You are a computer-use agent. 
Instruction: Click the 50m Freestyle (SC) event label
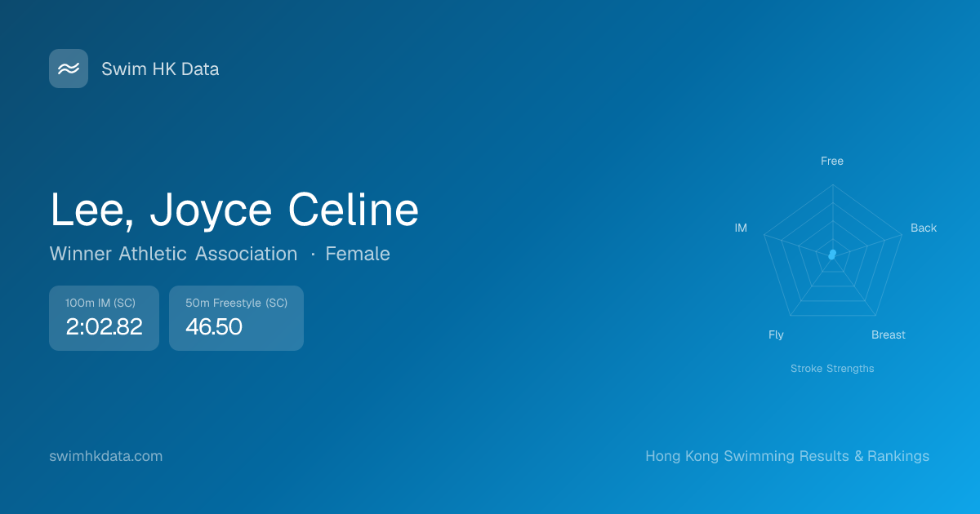(x=236, y=304)
